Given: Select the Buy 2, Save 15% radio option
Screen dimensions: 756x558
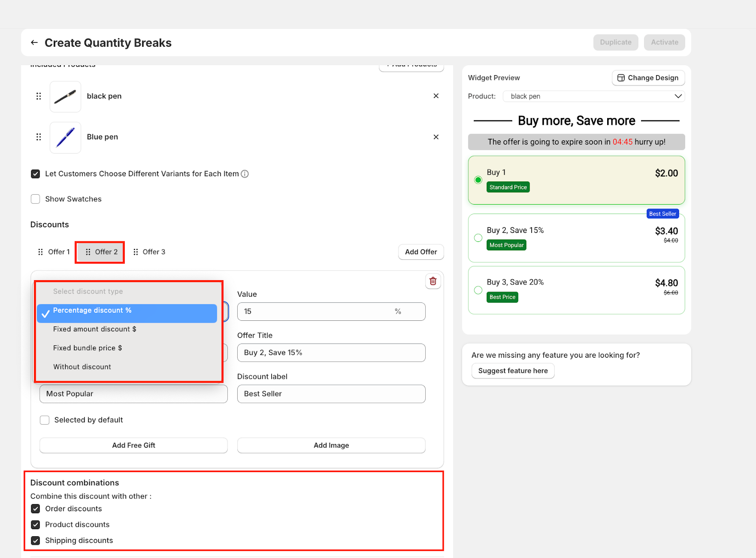Looking at the screenshot, I should tap(478, 238).
